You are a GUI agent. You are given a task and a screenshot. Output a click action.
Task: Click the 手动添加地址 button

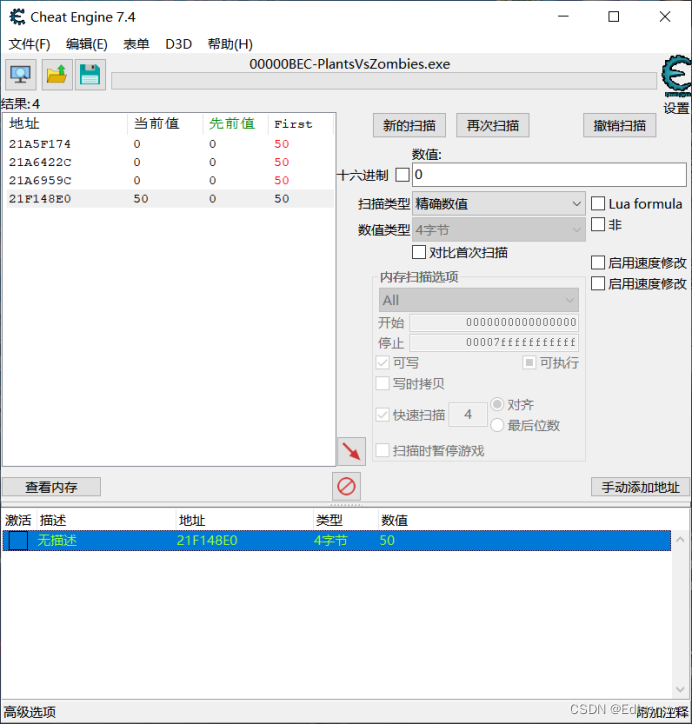(x=640, y=487)
